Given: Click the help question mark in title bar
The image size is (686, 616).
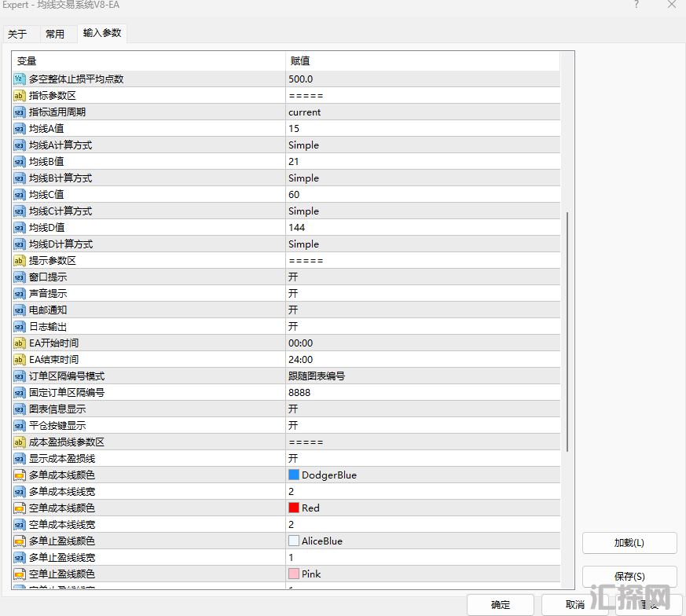Looking at the screenshot, I should 636,5.
